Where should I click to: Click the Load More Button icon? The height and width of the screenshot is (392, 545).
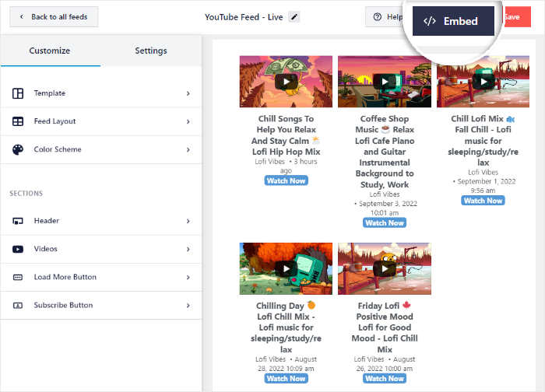point(18,278)
